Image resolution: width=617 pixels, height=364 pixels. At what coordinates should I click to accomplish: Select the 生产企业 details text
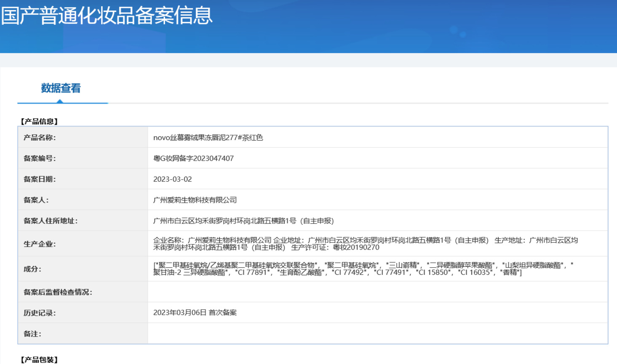click(366, 244)
